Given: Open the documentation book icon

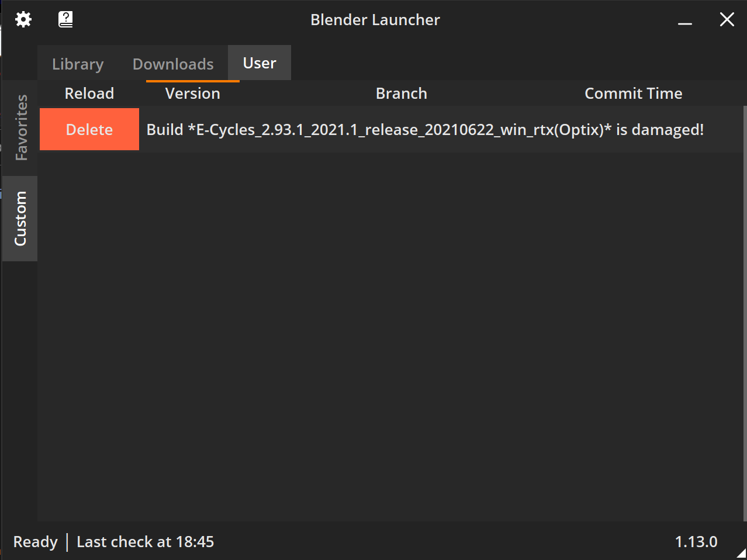Looking at the screenshot, I should [65, 19].
